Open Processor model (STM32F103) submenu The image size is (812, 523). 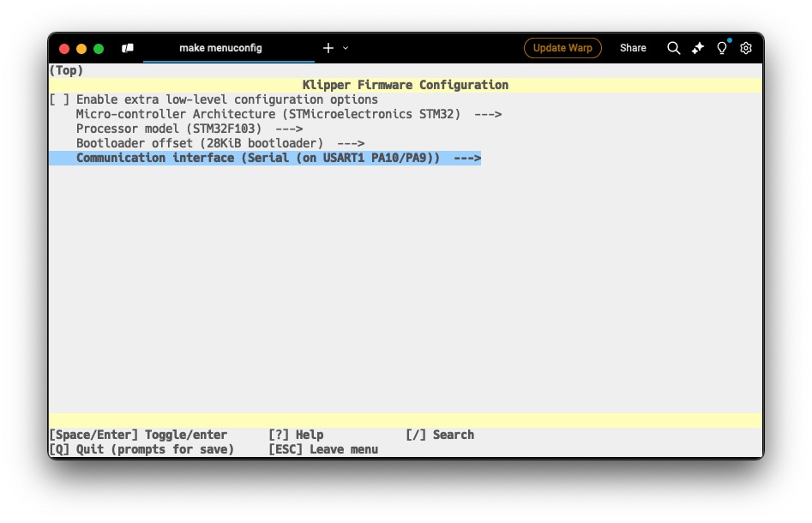point(189,129)
